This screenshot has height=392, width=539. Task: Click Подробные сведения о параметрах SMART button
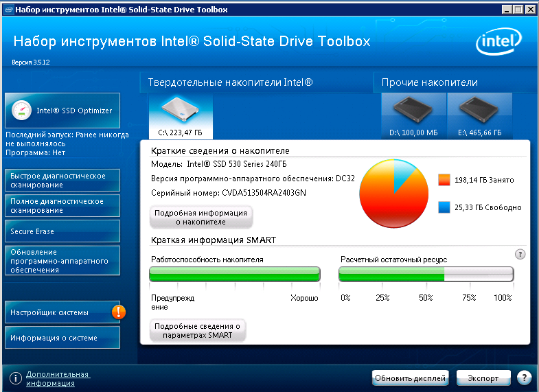tap(198, 330)
